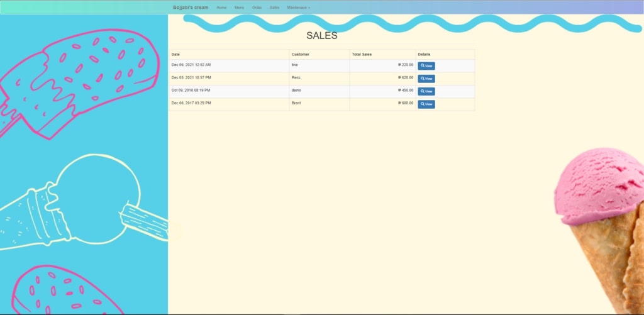Open sale details for customer Renz
This screenshot has height=315, width=644.
pyautogui.click(x=426, y=79)
